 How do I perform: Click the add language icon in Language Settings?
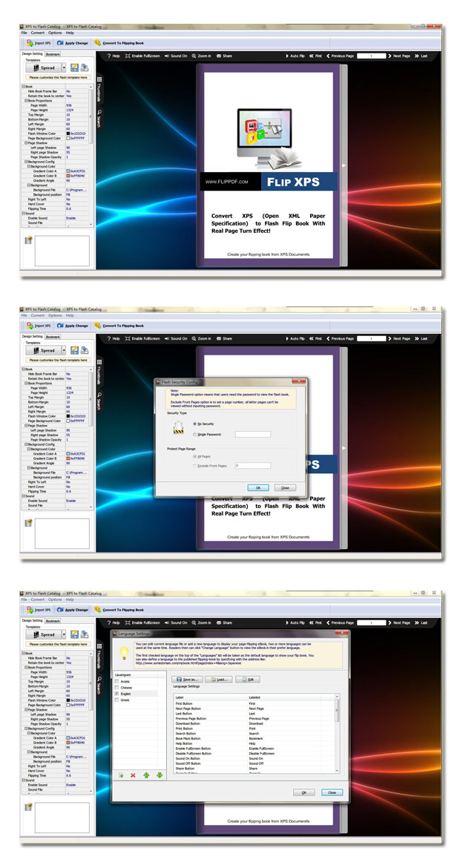click(121, 775)
